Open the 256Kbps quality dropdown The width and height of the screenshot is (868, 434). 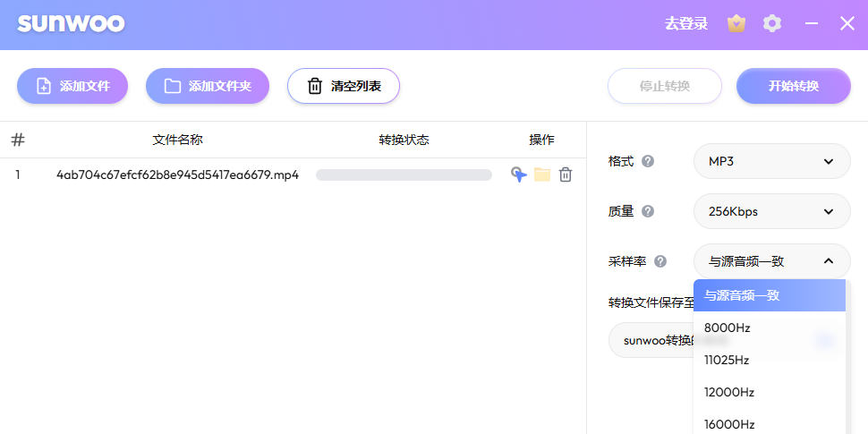771,212
